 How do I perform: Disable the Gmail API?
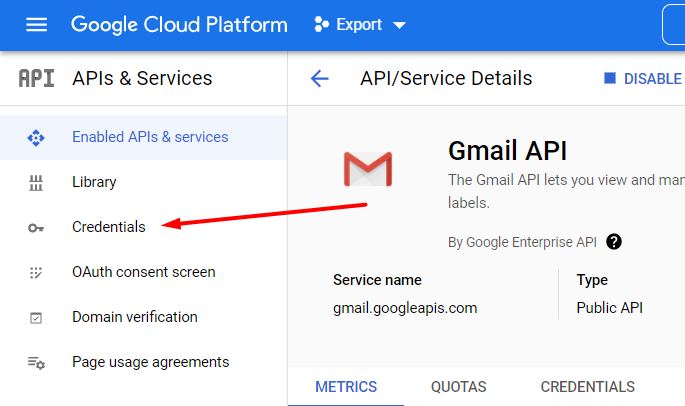click(643, 79)
